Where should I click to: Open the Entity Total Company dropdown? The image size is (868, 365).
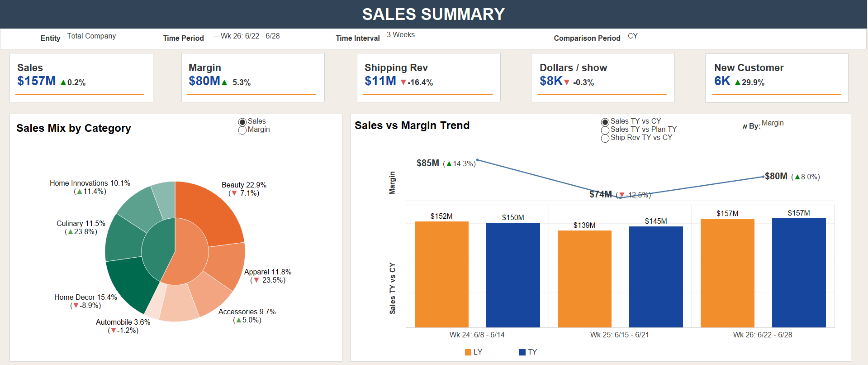click(91, 36)
